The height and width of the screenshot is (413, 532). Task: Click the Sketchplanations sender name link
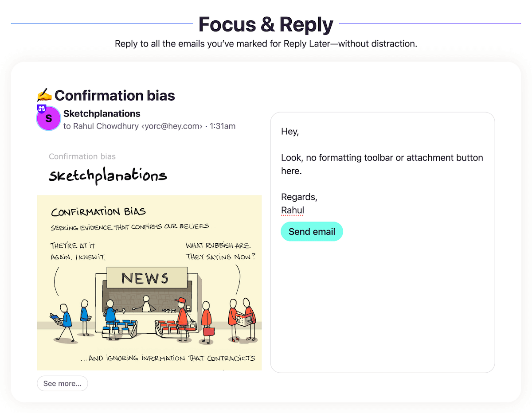click(102, 113)
